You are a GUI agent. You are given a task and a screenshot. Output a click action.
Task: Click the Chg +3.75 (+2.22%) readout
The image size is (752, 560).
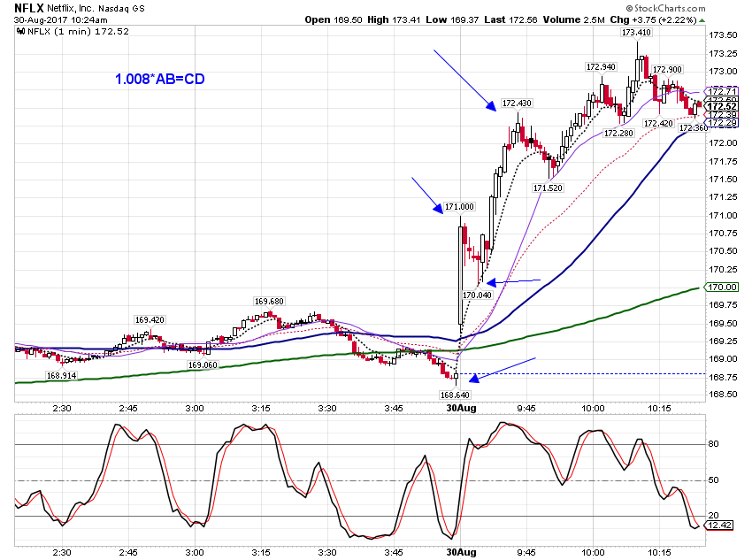click(653, 19)
